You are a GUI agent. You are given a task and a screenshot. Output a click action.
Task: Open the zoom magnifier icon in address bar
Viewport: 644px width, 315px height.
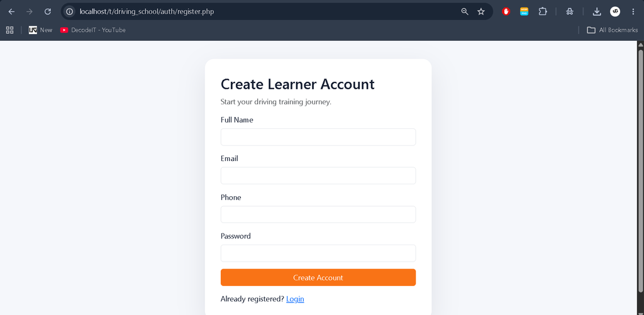[x=465, y=11]
